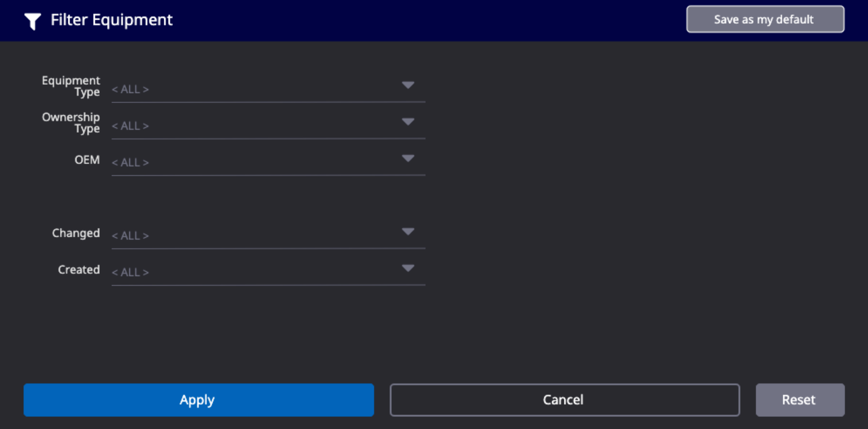868x429 pixels.
Task: Cancel the filter dialog
Action: [565, 400]
